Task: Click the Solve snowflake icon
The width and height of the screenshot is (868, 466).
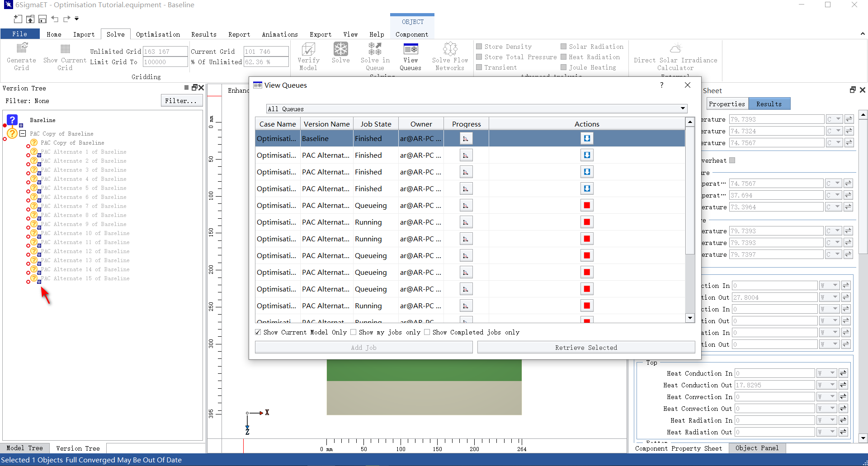Action: pyautogui.click(x=340, y=49)
